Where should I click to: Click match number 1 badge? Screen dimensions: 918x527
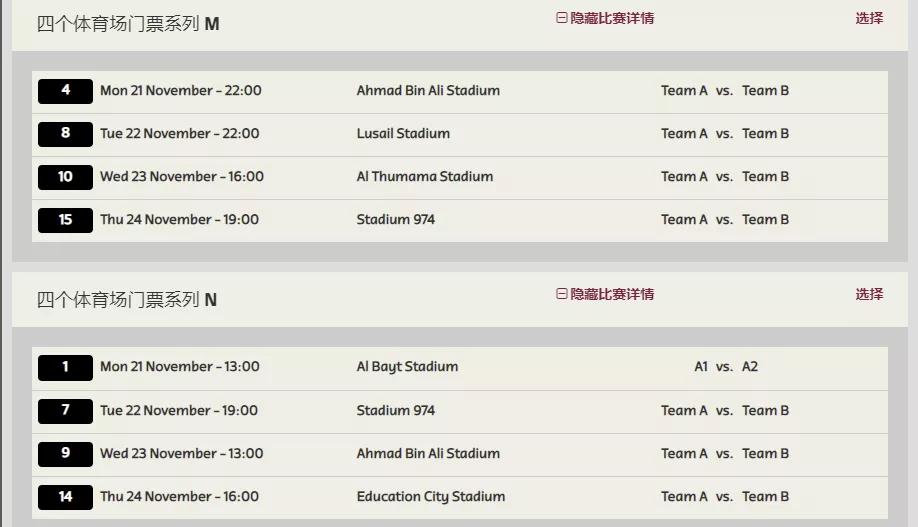65,367
